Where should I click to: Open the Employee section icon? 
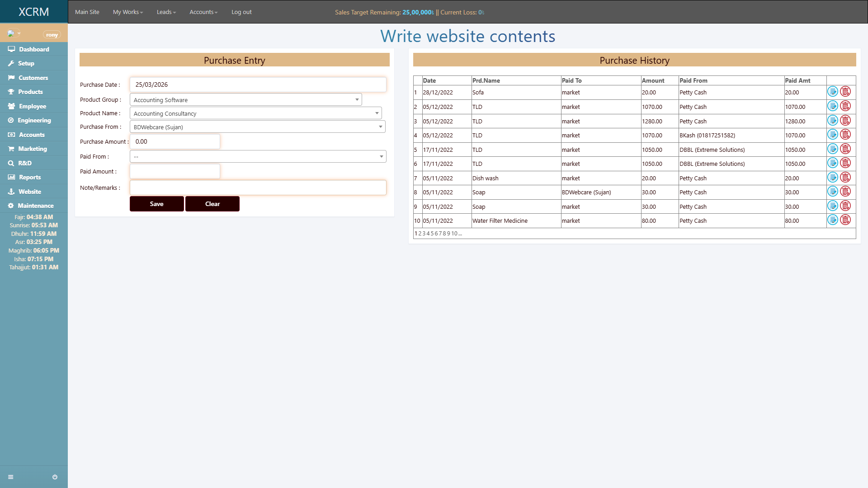coord(12,106)
